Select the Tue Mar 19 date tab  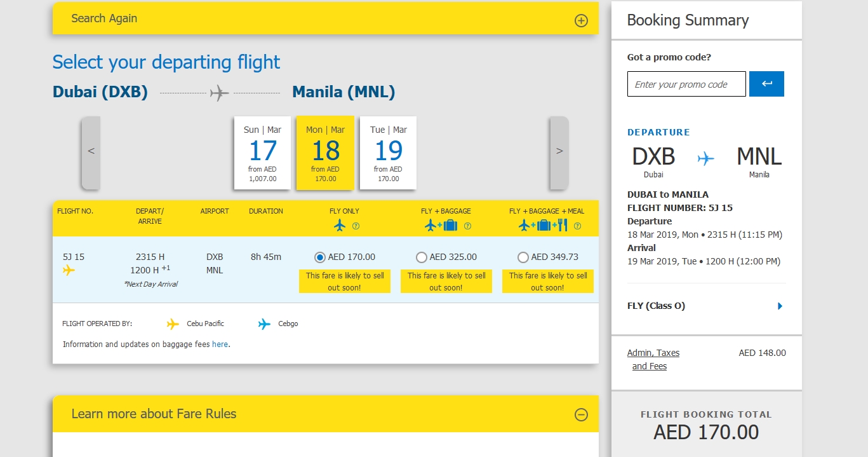click(388, 153)
